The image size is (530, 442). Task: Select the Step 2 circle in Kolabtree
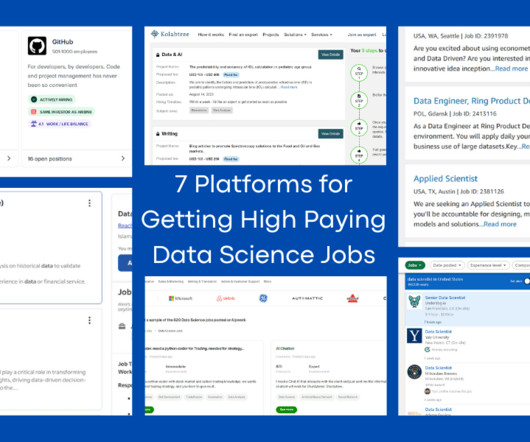click(359, 100)
